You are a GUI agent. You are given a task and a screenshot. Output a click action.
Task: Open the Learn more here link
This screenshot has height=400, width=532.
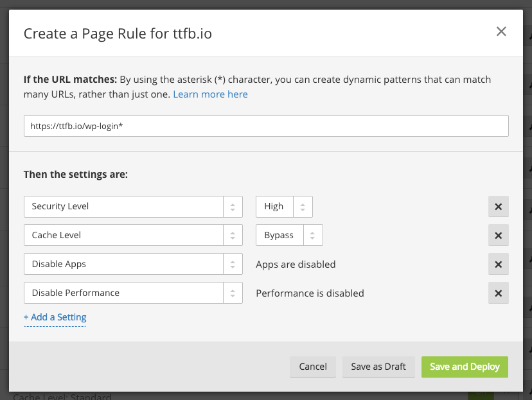pyautogui.click(x=210, y=94)
